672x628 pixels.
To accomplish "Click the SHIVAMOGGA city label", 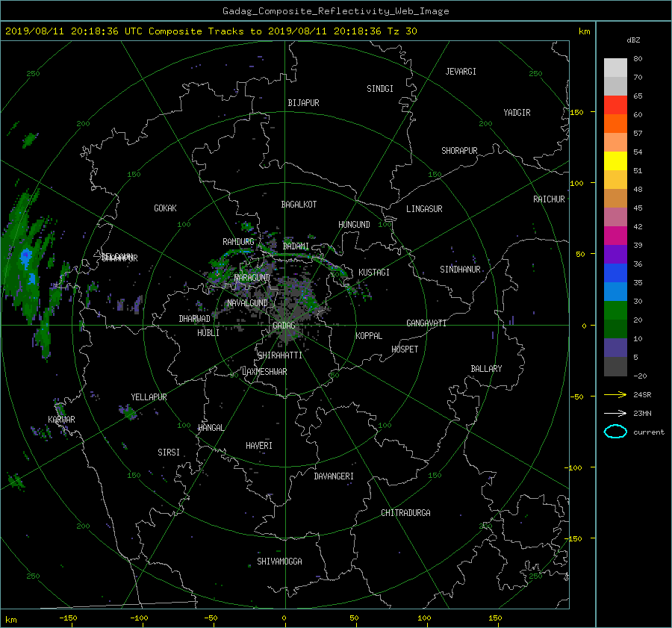I will coord(279,561).
